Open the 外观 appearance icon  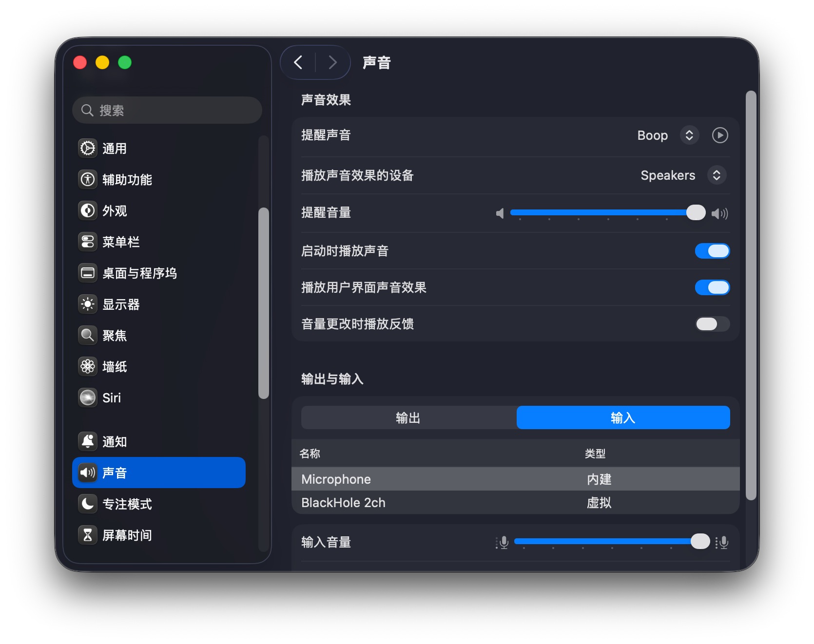pos(88,210)
